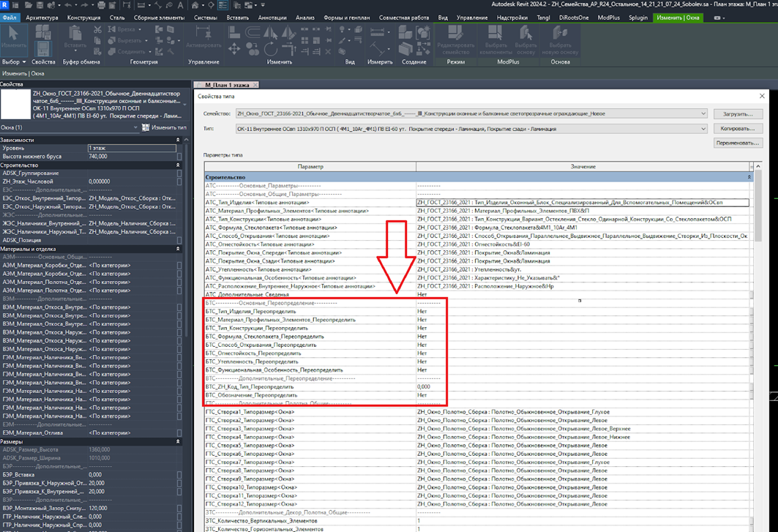Use the Align tool in Modify panel
This screenshot has width=778, height=532.
pyautogui.click(x=234, y=33)
